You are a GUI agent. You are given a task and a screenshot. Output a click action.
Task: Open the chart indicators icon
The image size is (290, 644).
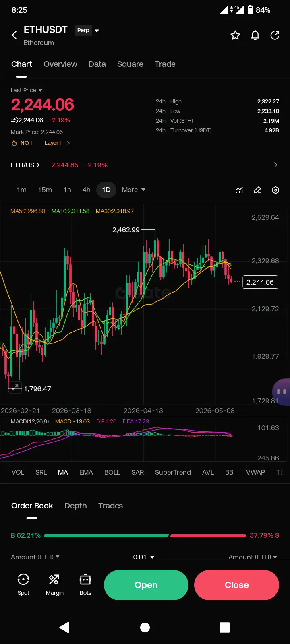pyautogui.click(x=239, y=190)
